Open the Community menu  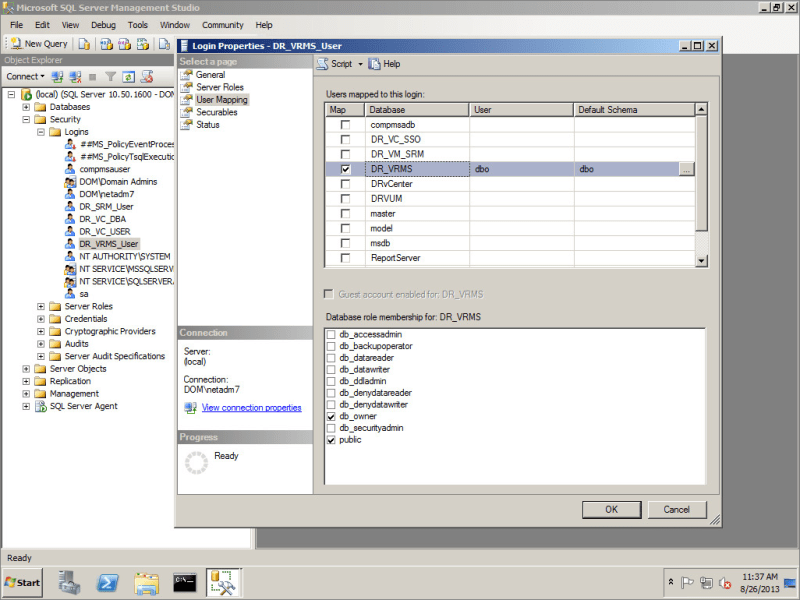click(x=222, y=24)
